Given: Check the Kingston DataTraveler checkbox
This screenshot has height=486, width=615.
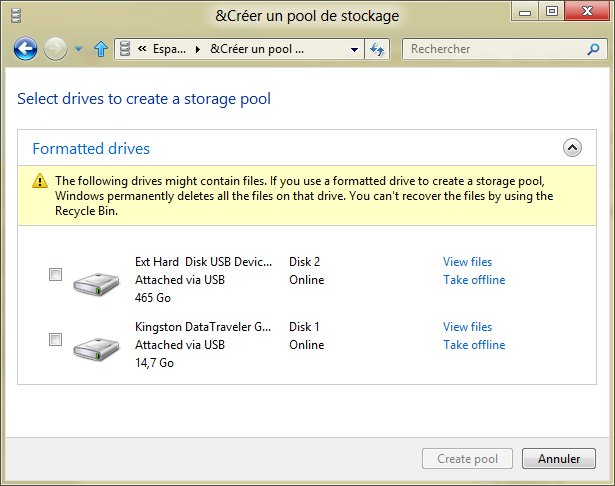Looking at the screenshot, I should pos(56,340).
